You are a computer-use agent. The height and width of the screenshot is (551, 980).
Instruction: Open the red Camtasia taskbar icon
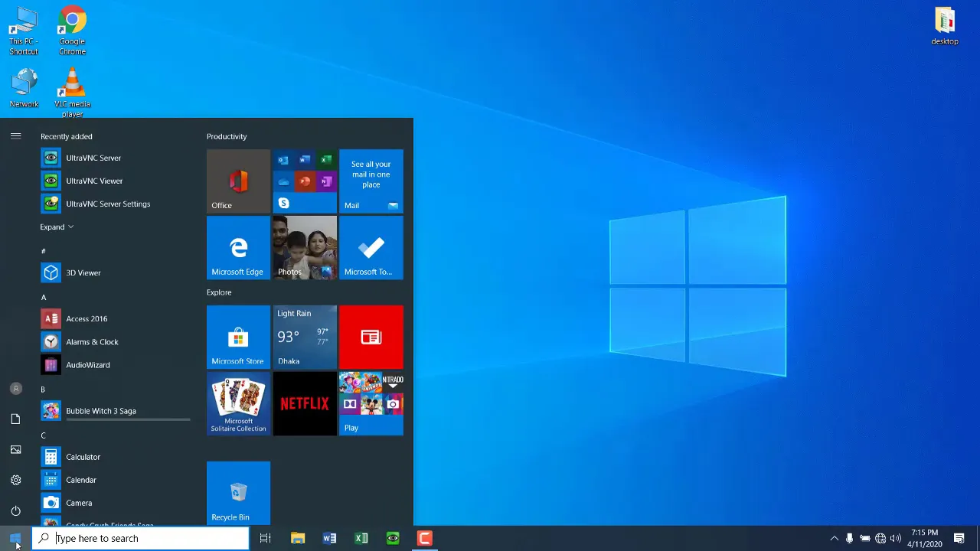pyautogui.click(x=424, y=538)
